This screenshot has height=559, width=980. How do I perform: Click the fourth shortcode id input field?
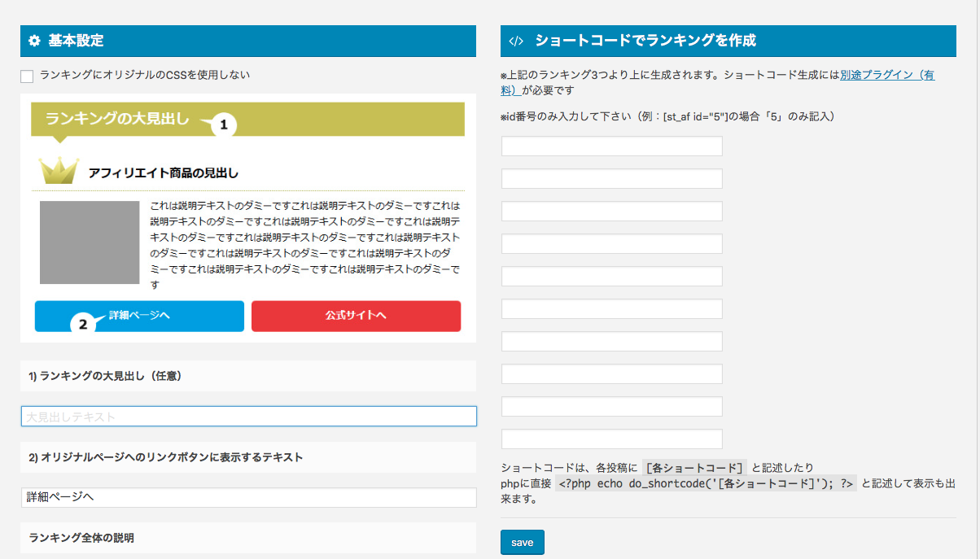(612, 244)
